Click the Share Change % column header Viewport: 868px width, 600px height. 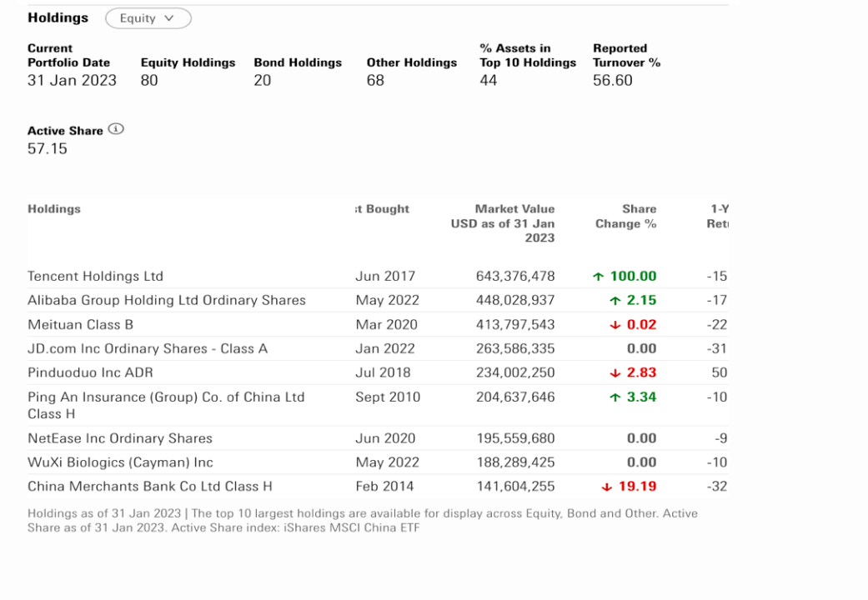tap(625, 217)
